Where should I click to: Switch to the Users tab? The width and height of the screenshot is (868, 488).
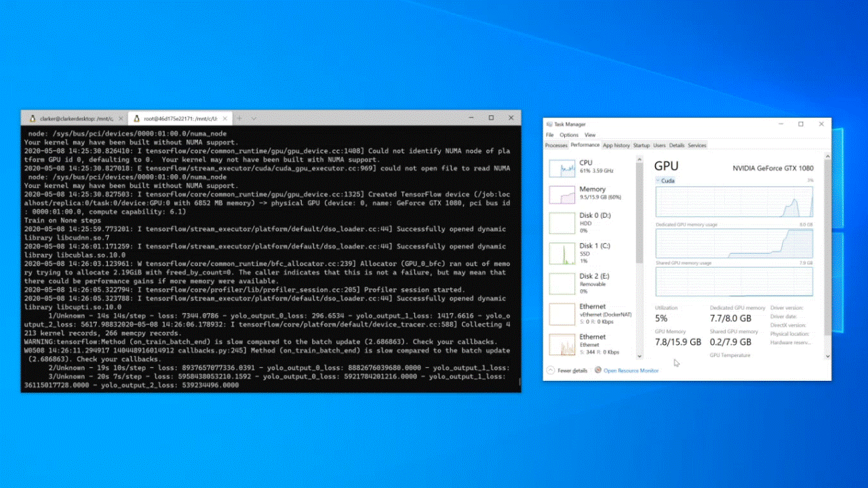659,145
